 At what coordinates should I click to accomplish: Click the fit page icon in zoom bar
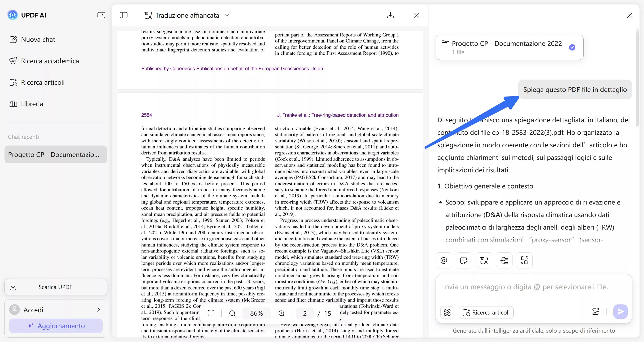(x=211, y=313)
